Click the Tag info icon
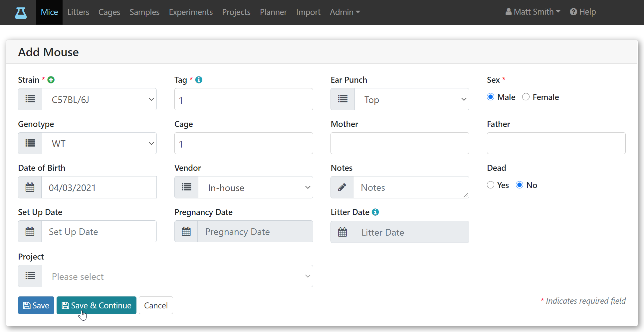 199,80
